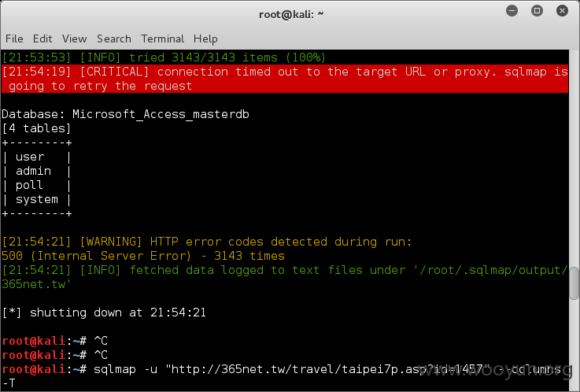Close the root@kali terminal window
This screenshot has width=580, height=392.
(562, 11)
